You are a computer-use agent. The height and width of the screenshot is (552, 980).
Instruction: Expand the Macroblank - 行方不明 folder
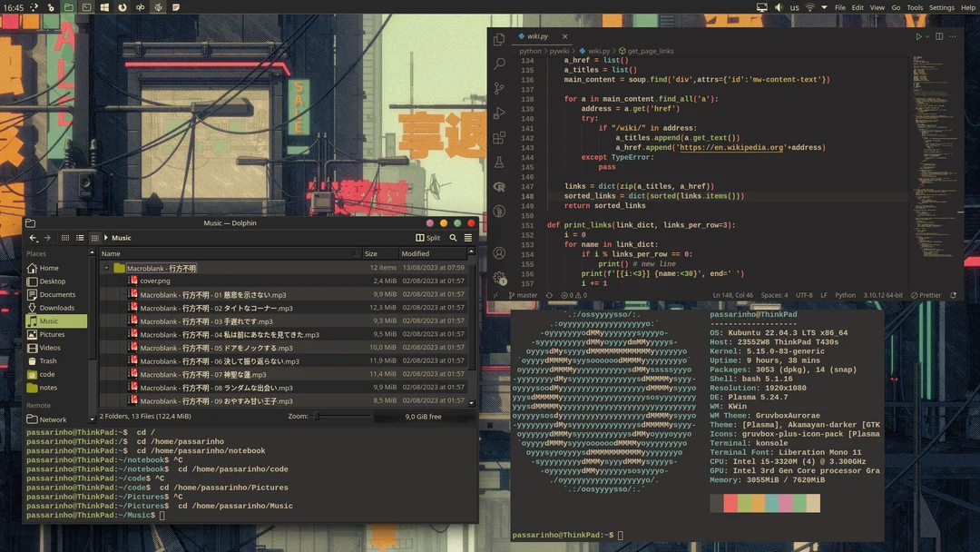click(108, 268)
